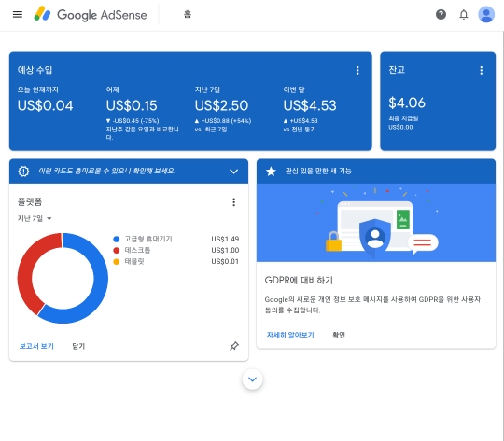Click the star icon in the new features header
Screen dimensions: 504x441
pyautogui.click(x=271, y=172)
